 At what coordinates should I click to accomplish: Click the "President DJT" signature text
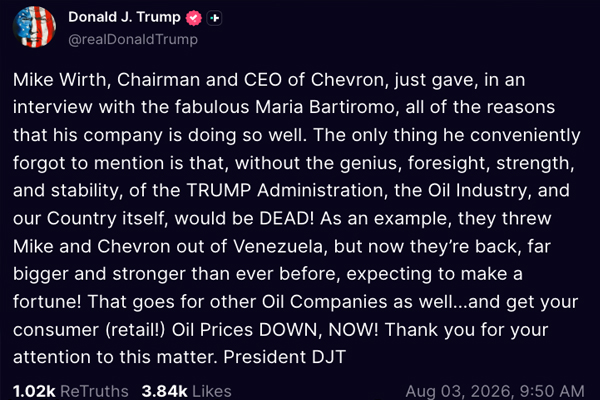point(284,357)
